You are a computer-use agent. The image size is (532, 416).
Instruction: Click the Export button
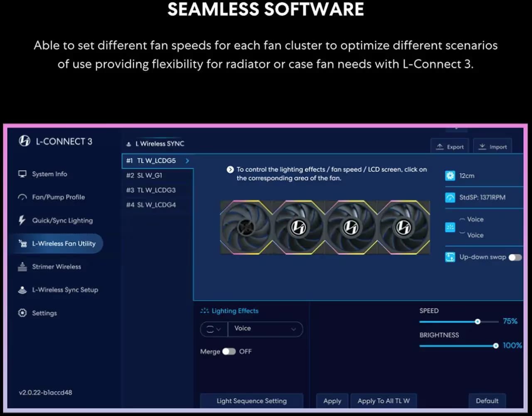(x=449, y=147)
